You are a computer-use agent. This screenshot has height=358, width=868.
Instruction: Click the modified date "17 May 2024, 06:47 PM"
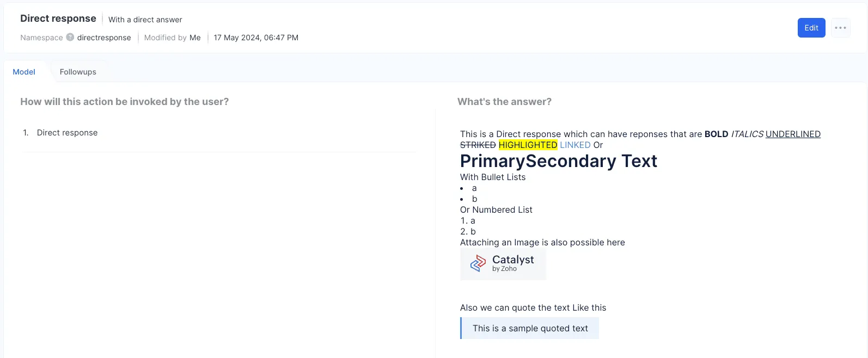click(x=256, y=38)
